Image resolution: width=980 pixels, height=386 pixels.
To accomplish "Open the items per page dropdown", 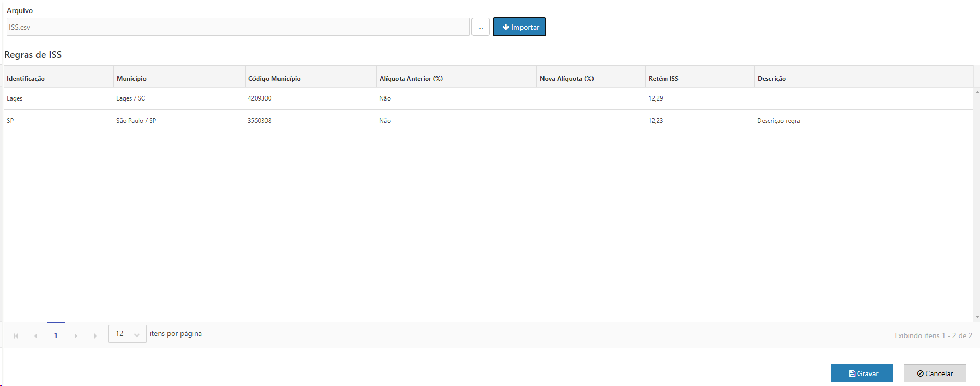I will point(127,334).
